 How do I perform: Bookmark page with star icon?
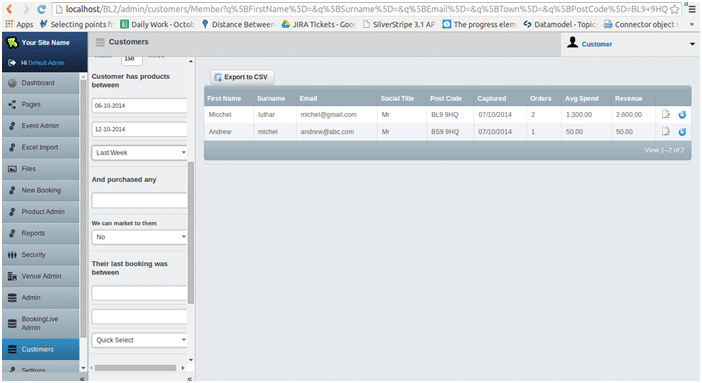coord(674,9)
